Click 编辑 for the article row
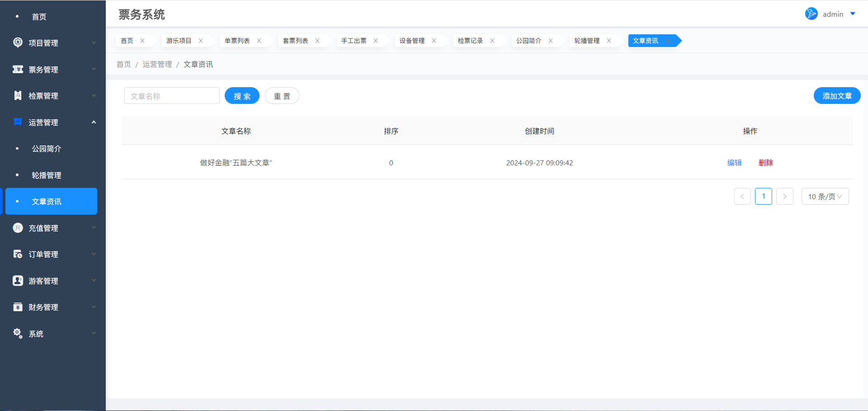Viewport: 868px width, 411px height. click(x=734, y=163)
